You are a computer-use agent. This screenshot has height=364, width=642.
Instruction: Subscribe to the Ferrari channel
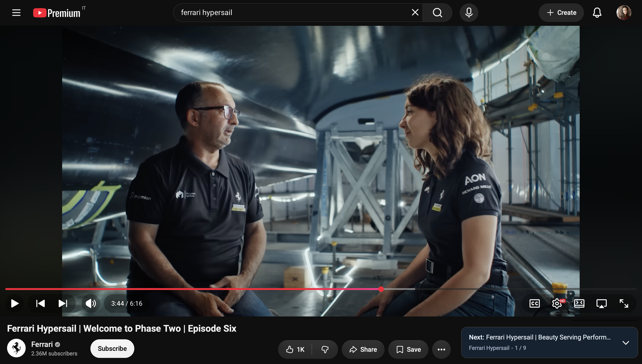tap(112, 348)
